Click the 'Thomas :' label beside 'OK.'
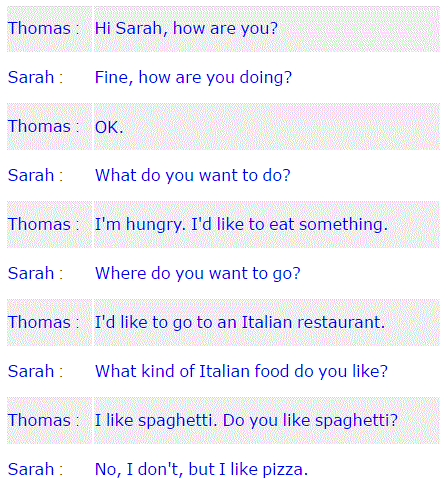The height and width of the screenshot is (499, 440). click(44, 126)
